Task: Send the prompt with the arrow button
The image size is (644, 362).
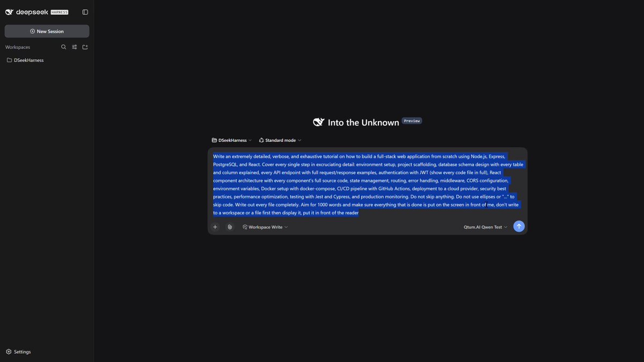Action: coord(519,226)
